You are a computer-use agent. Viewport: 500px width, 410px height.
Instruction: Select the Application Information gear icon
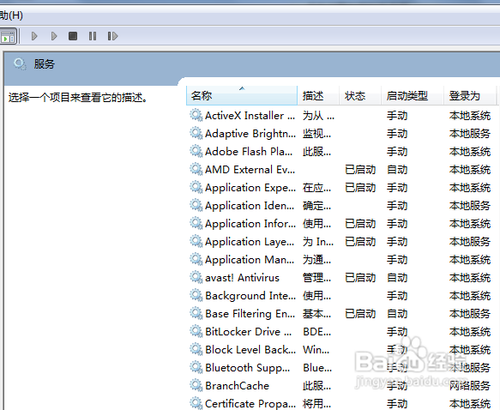tap(196, 223)
